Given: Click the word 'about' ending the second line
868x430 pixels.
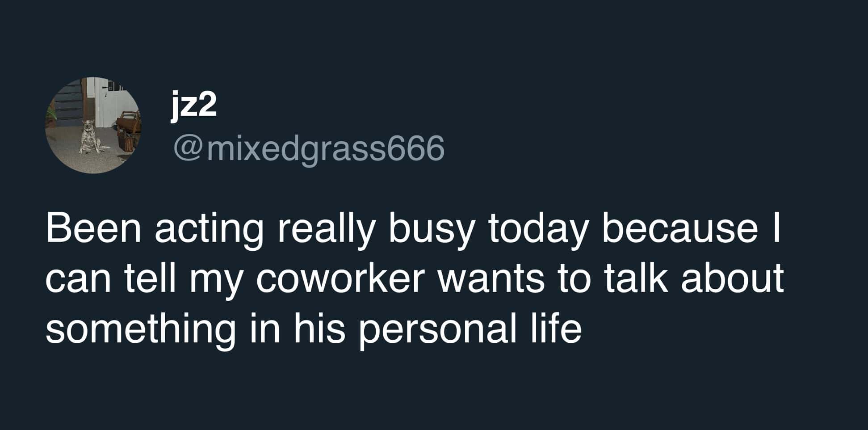Looking at the screenshot, I should coord(733,278).
